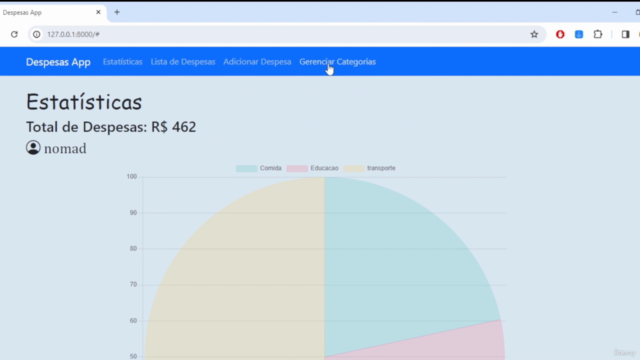Image resolution: width=640 pixels, height=360 pixels.
Task: Open site information icon in address bar
Action: tap(37, 34)
